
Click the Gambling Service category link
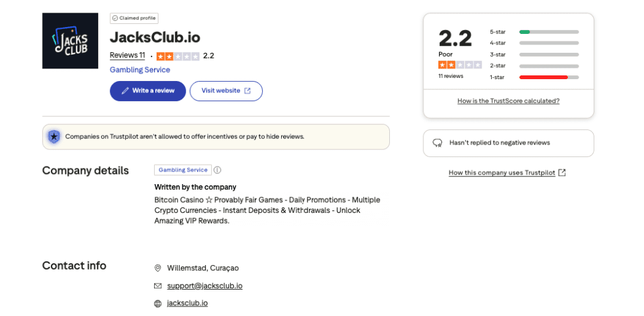point(140,70)
